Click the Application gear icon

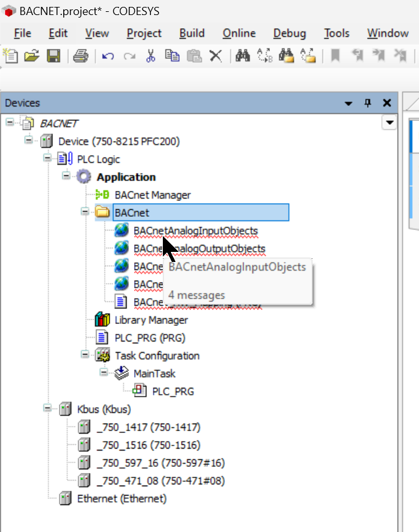(x=84, y=177)
